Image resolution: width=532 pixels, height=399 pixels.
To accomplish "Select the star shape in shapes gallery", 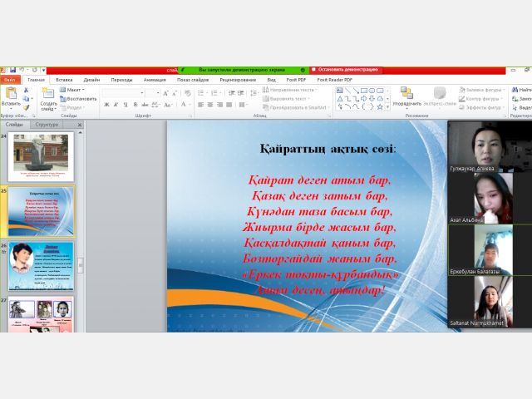I will tap(380, 107).
